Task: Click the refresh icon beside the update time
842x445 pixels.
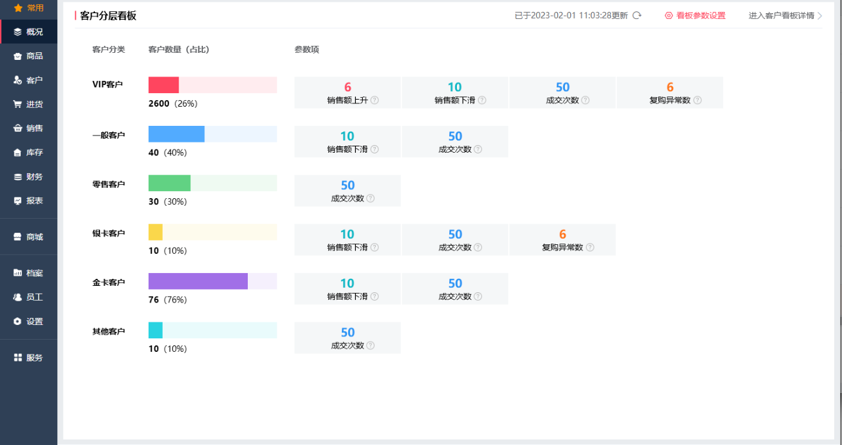Action: click(x=637, y=16)
